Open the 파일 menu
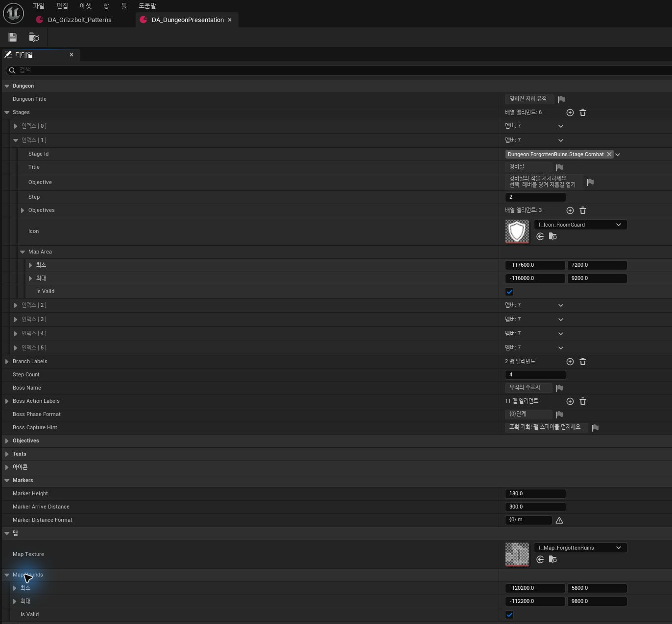 (x=39, y=6)
